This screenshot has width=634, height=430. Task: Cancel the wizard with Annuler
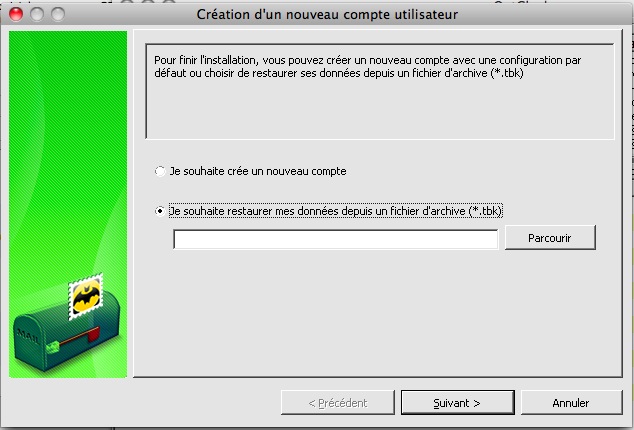click(571, 402)
